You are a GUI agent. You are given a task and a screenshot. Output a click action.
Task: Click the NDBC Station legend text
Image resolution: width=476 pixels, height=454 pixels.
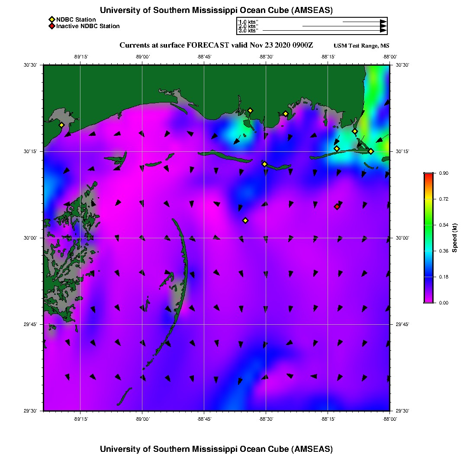tap(76, 19)
